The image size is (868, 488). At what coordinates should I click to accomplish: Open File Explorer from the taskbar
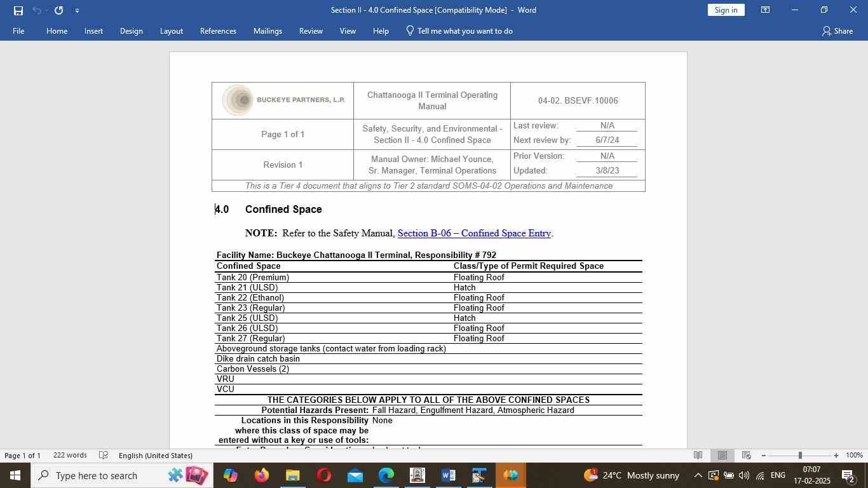pos(292,475)
